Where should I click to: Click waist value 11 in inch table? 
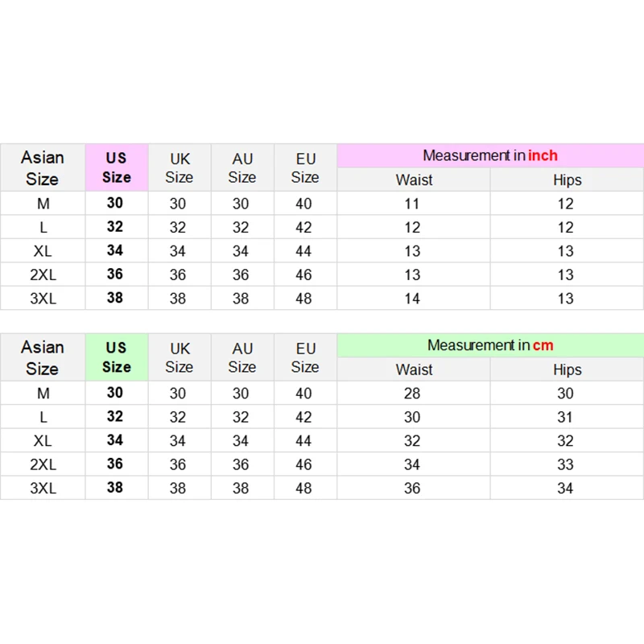pyautogui.click(x=412, y=204)
